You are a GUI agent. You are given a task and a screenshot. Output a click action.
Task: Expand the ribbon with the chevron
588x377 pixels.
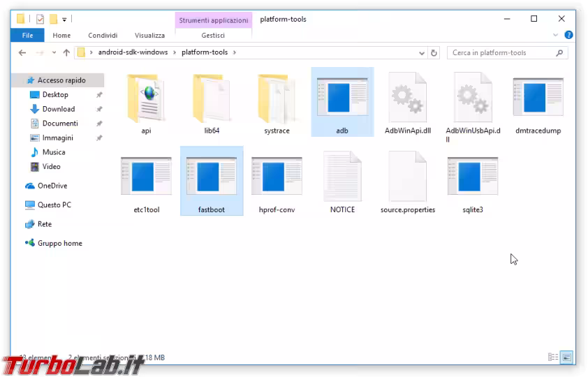(555, 35)
